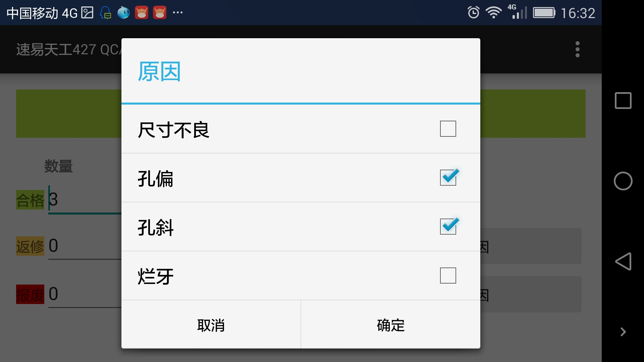Tap the Android back triangle button

pyautogui.click(x=623, y=261)
